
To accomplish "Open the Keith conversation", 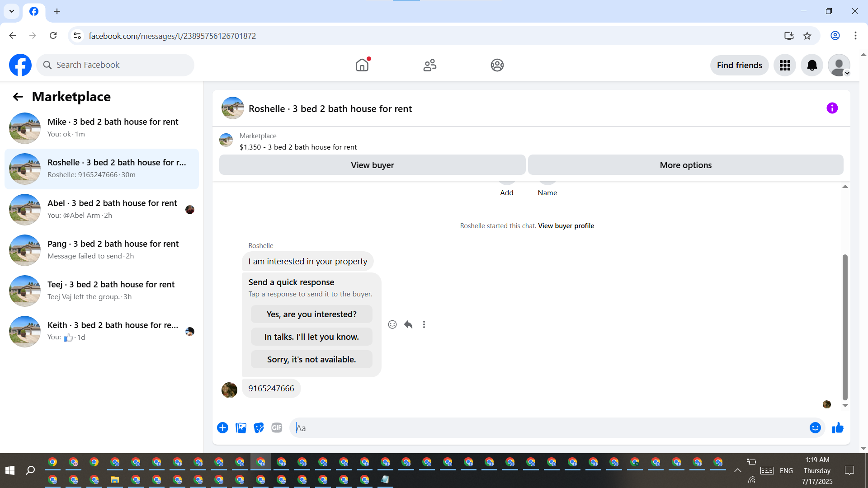I will click(102, 331).
